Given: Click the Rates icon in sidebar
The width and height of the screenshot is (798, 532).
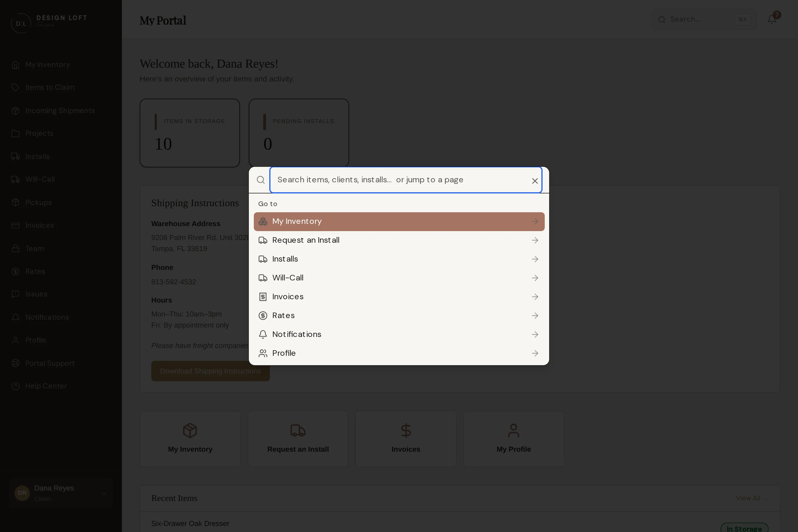Looking at the screenshot, I should tap(16, 272).
